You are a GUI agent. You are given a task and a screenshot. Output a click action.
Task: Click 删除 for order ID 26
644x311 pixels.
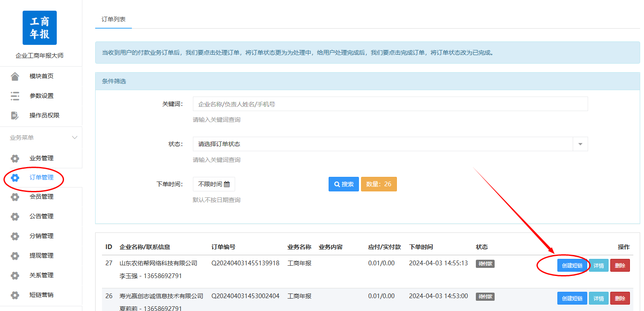tap(620, 298)
